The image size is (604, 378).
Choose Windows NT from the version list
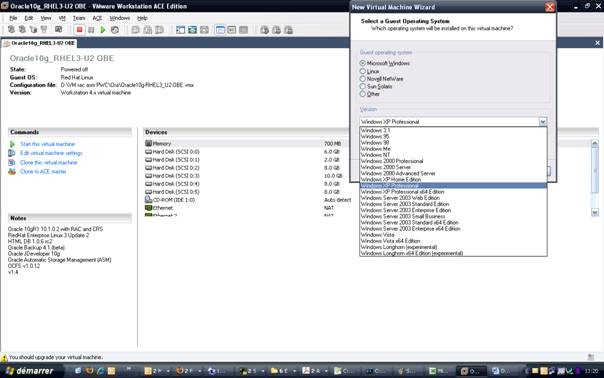tap(453, 155)
